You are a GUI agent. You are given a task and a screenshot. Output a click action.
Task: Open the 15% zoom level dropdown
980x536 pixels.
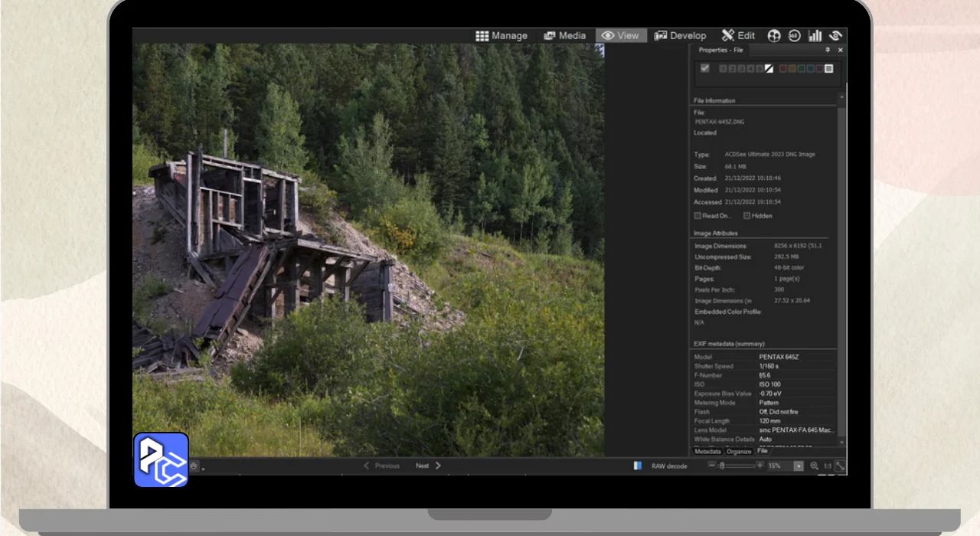coord(799,466)
